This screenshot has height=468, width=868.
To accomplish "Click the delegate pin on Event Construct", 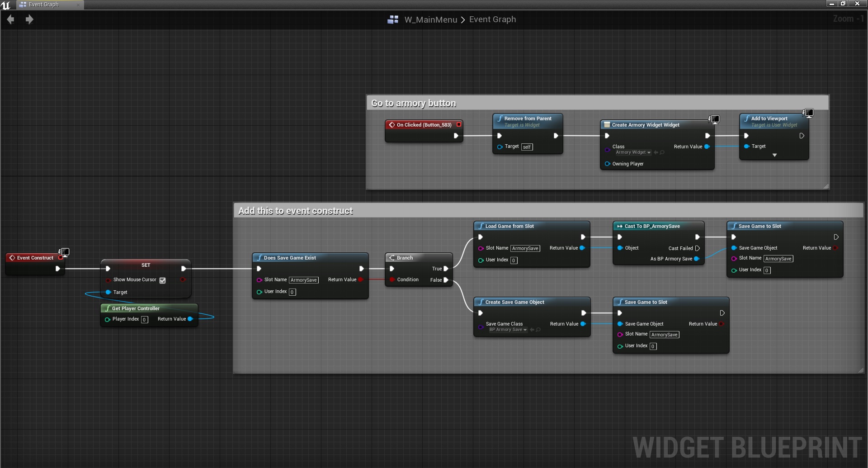I will point(61,258).
